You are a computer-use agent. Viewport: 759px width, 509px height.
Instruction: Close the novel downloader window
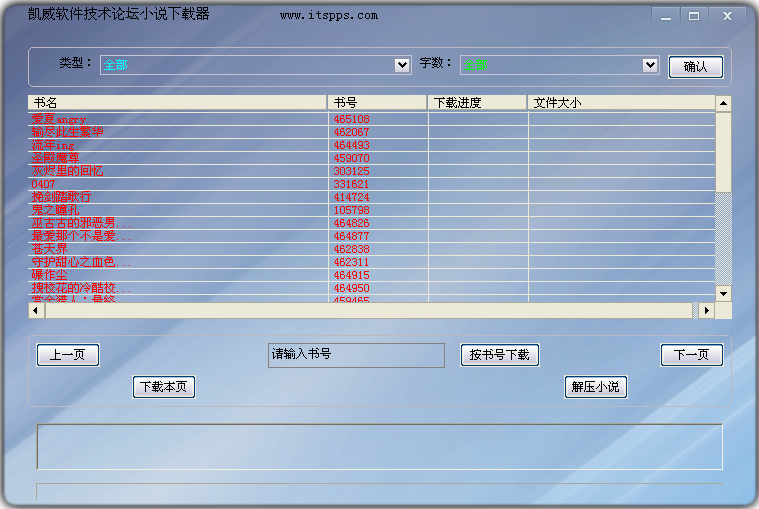pos(727,16)
